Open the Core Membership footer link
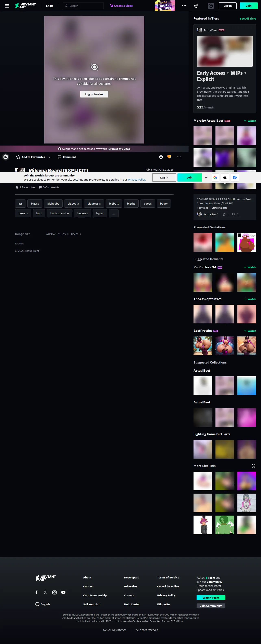Viewport: 261px width, 644px height. pyautogui.click(x=95, y=596)
